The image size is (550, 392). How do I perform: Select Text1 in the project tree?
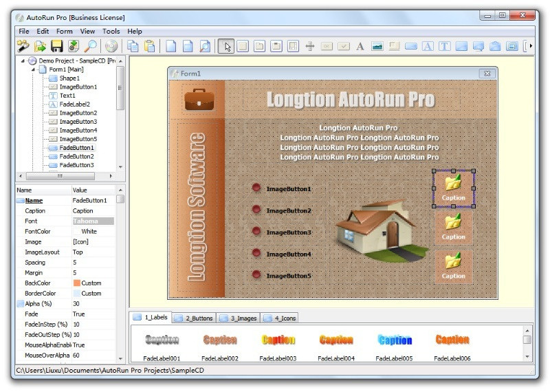click(67, 96)
